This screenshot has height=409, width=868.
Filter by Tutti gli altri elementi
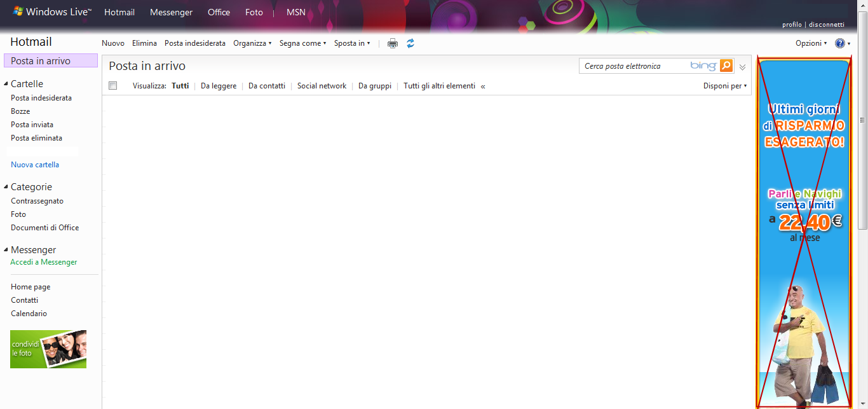(x=439, y=86)
